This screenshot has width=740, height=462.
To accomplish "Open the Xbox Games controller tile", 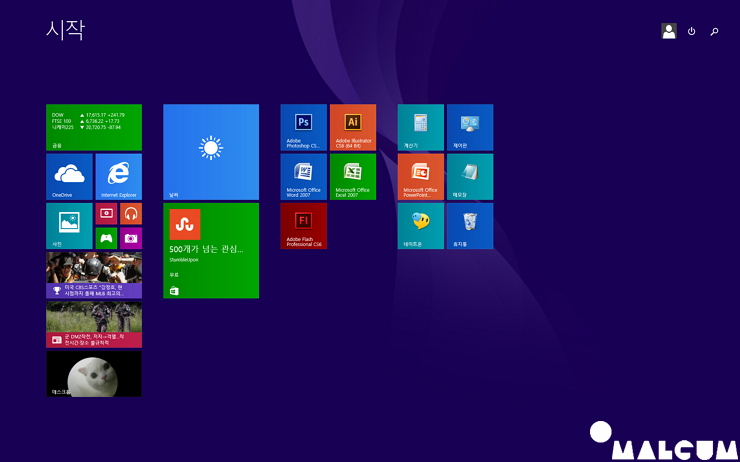I will [x=106, y=238].
